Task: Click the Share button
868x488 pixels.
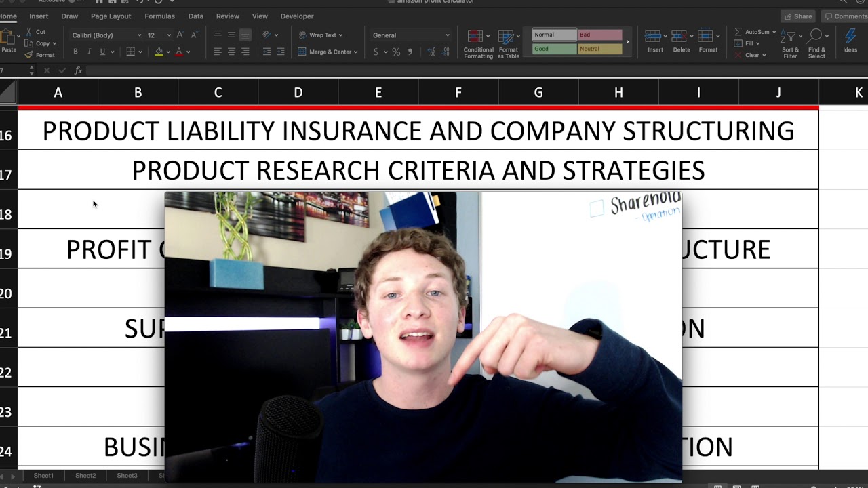Action: (x=797, y=16)
